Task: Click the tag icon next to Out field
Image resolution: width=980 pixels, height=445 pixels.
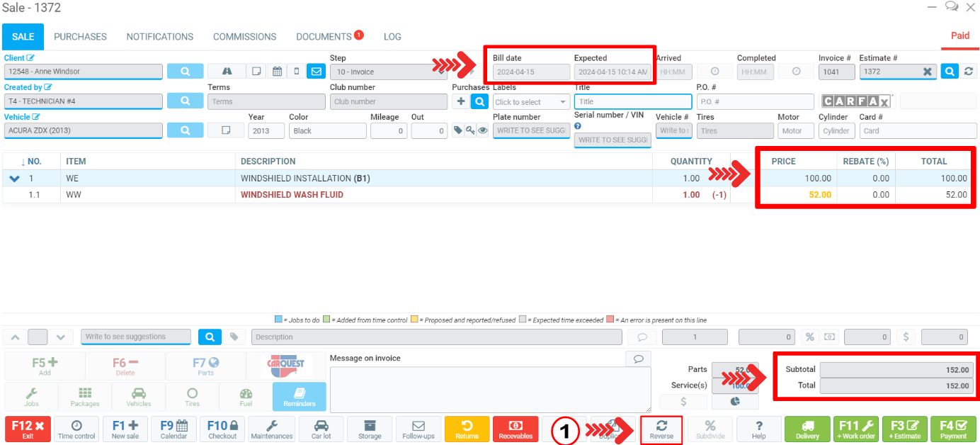Action: pyautogui.click(x=458, y=130)
